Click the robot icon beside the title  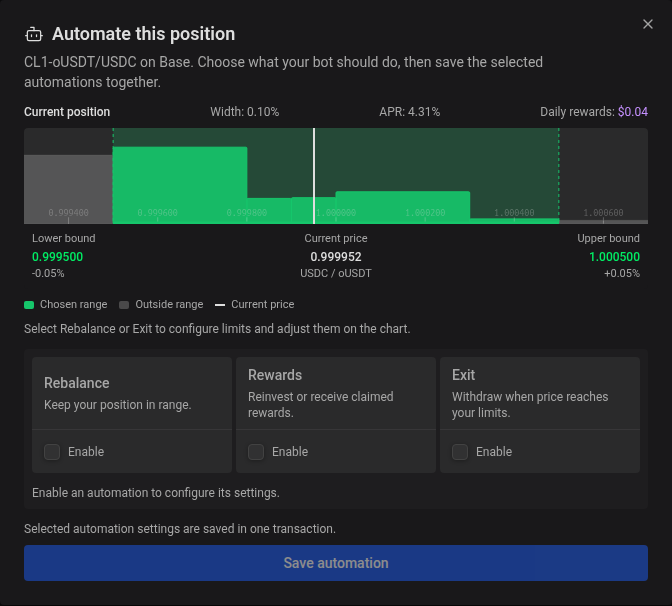tap(34, 34)
